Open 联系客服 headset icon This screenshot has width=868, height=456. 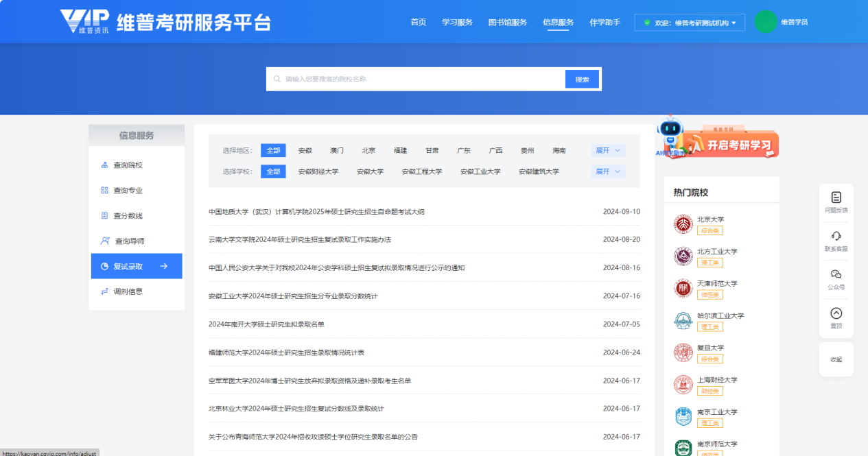click(x=836, y=236)
